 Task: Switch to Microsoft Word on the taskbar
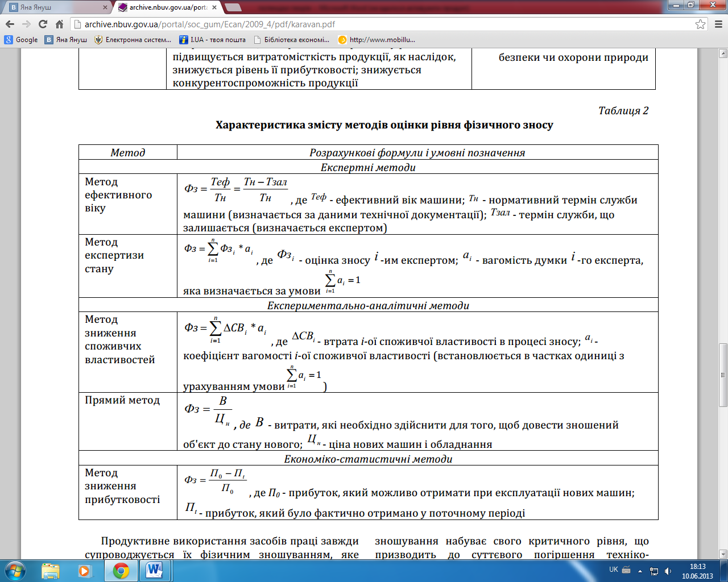[155, 570]
